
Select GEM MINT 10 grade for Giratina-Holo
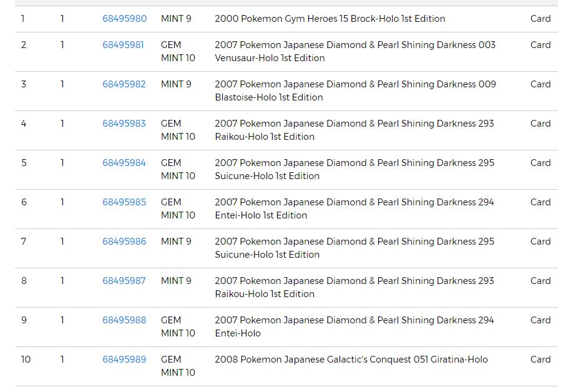(178, 366)
